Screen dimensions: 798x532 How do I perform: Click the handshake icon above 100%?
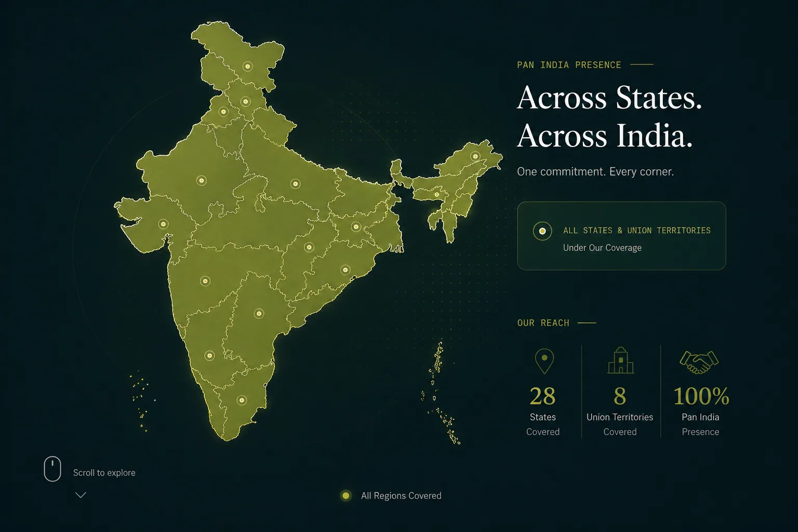point(699,362)
